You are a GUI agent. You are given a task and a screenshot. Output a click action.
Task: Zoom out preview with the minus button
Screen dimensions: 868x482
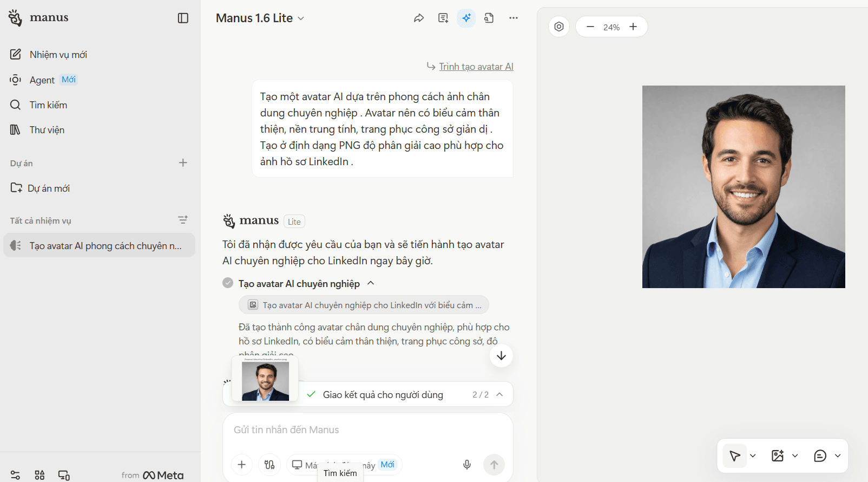590,27
